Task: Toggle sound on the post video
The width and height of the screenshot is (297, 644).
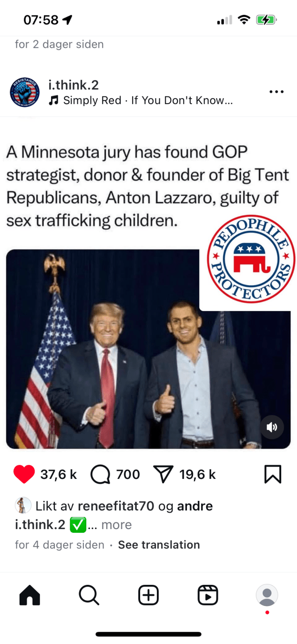Action: (272, 427)
